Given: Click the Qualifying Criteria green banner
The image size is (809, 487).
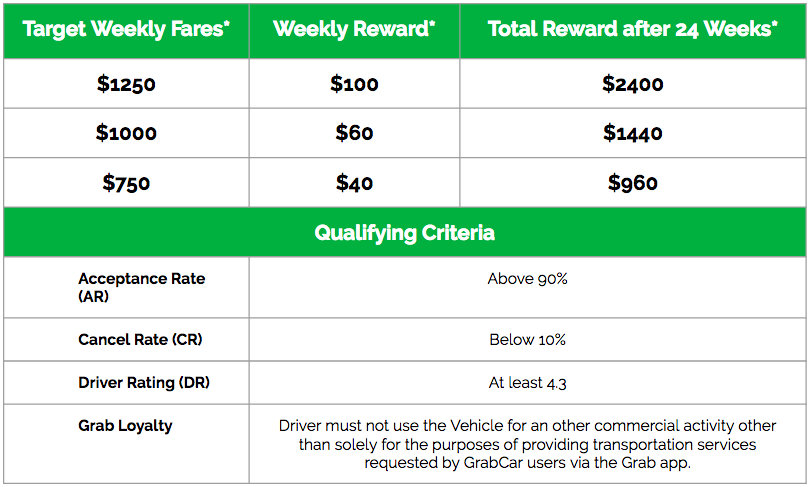Looking at the screenshot, I should click(x=404, y=233).
